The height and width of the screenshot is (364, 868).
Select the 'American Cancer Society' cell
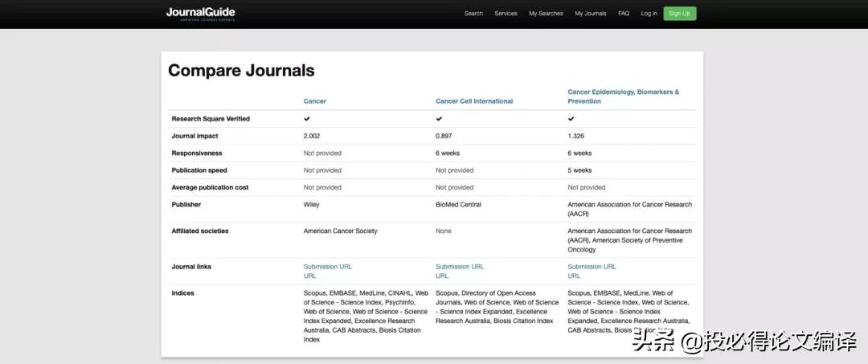[x=341, y=231]
